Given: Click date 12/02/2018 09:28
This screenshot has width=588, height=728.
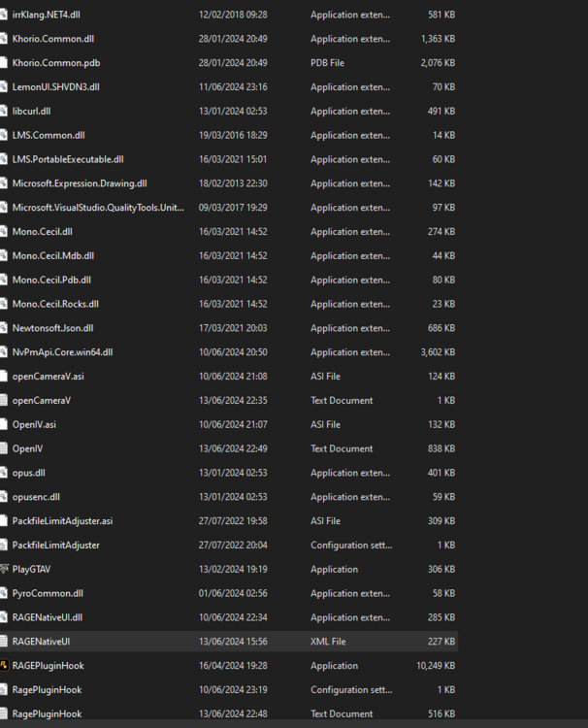Looking at the screenshot, I should click(x=233, y=15).
